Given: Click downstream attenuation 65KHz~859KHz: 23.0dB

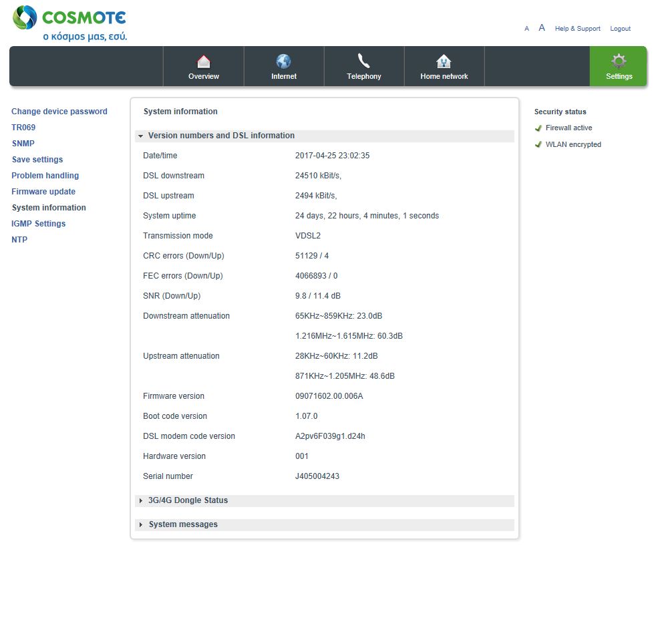Looking at the screenshot, I should (339, 316).
